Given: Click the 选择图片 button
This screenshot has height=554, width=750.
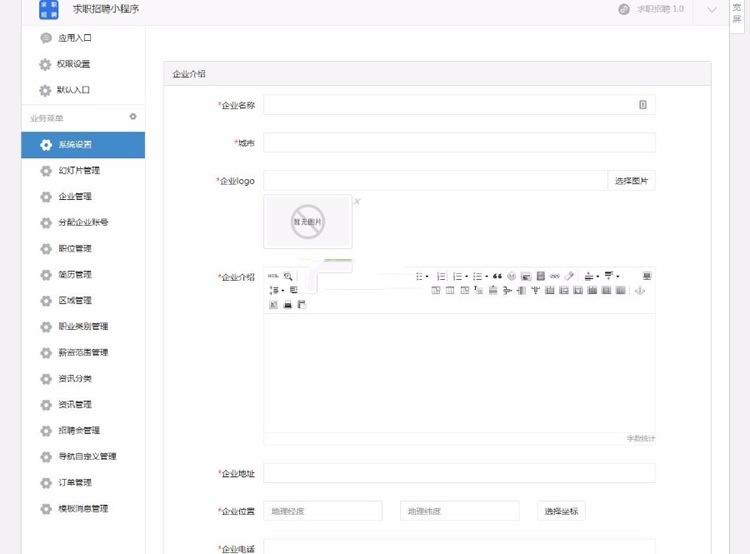Looking at the screenshot, I should pyautogui.click(x=631, y=181).
